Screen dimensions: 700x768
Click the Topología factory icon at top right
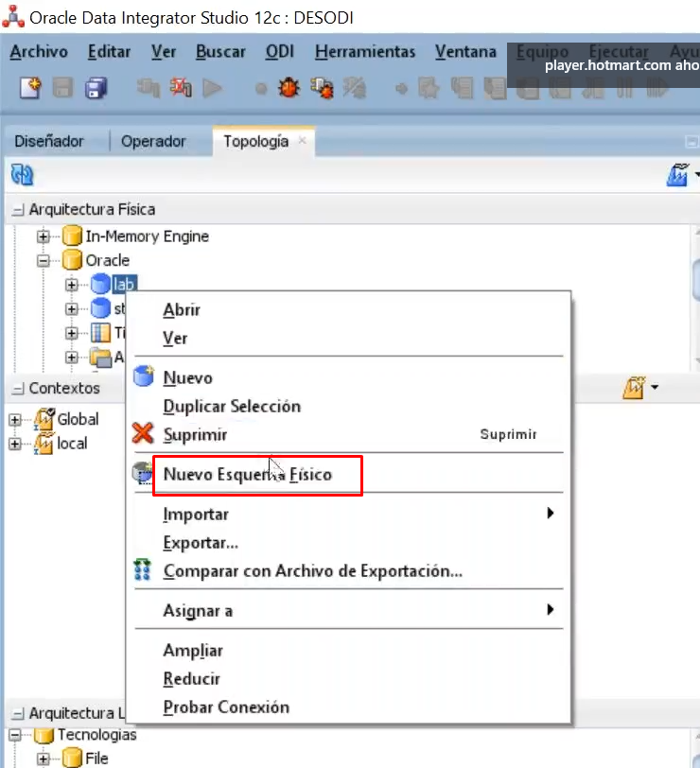[x=677, y=175]
